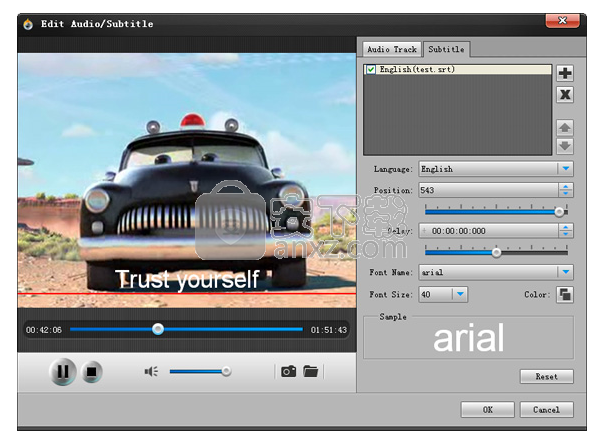This screenshot has width=606, height=443.
Task: Remove subtitle with X button
Action: click(565, 94)
